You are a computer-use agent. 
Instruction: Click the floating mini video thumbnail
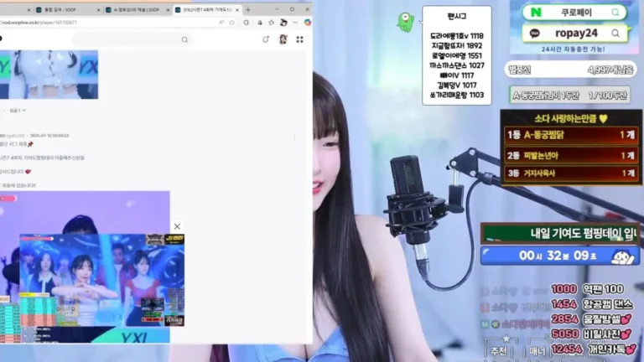[x=101, y=280]
